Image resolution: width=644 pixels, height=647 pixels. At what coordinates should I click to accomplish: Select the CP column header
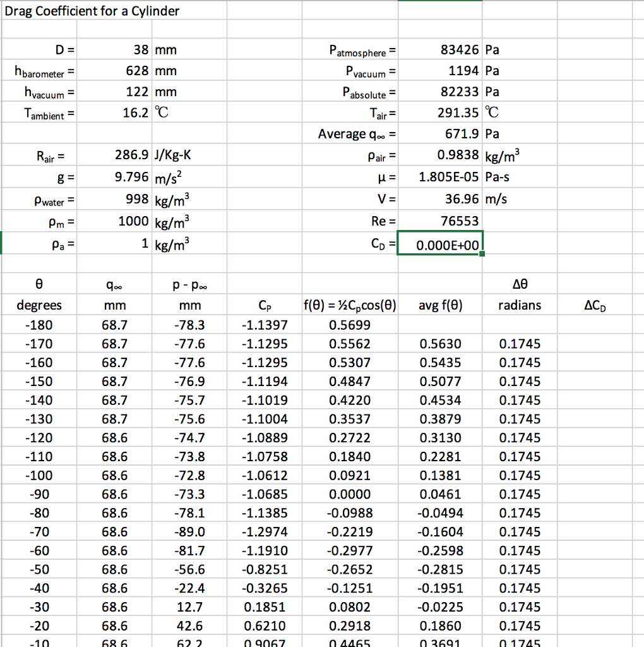coord(265,305)
